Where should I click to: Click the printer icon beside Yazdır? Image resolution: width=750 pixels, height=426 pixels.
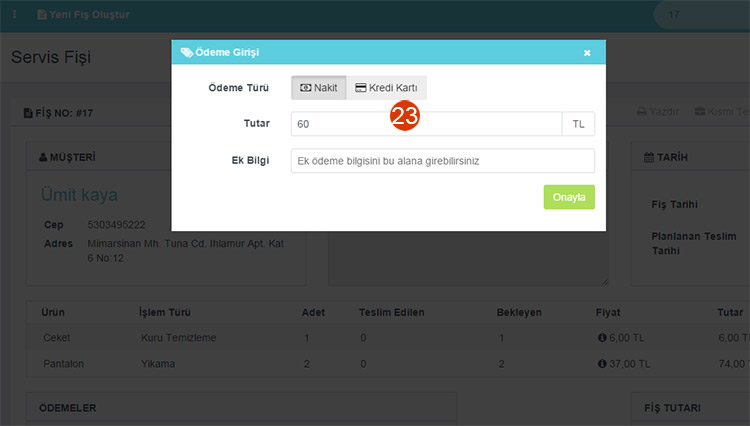(x=641, y=111)
